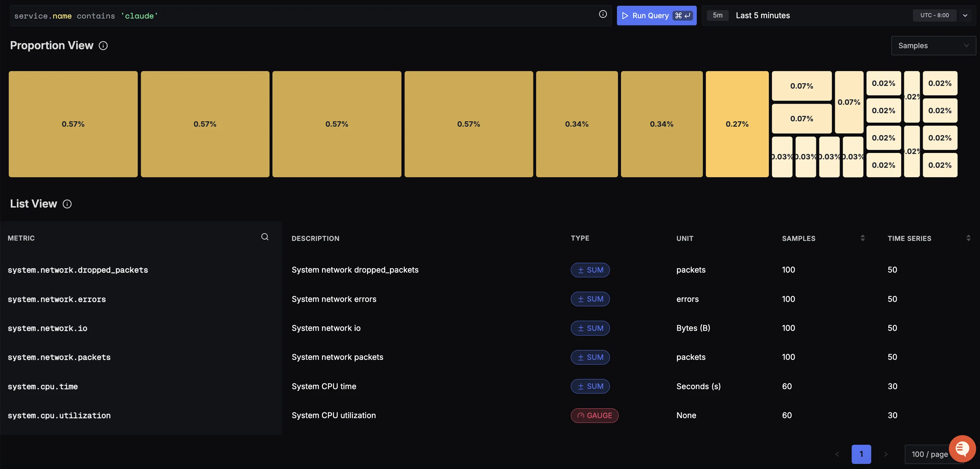The width and height of the screenshot is (980, 469).
Task: Open the chat support bubble
Action: tap(962, 448)
